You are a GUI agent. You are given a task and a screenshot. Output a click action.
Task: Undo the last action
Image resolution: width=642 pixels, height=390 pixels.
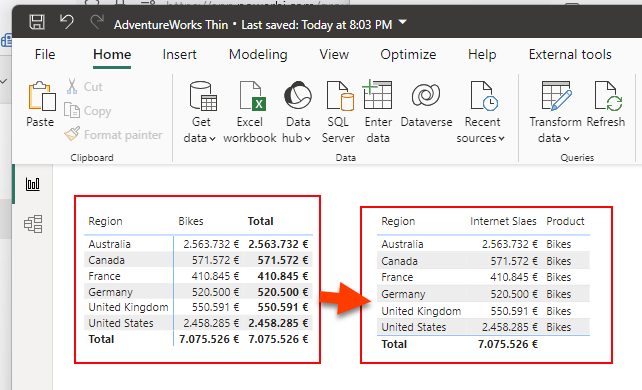point(66,22)
